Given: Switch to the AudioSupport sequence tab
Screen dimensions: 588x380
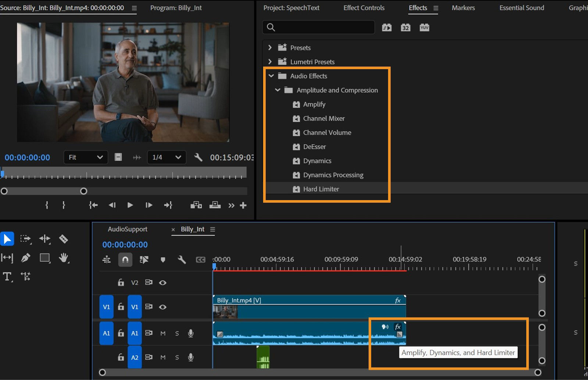Looking at the screenshot, I should tap(127, 229).
